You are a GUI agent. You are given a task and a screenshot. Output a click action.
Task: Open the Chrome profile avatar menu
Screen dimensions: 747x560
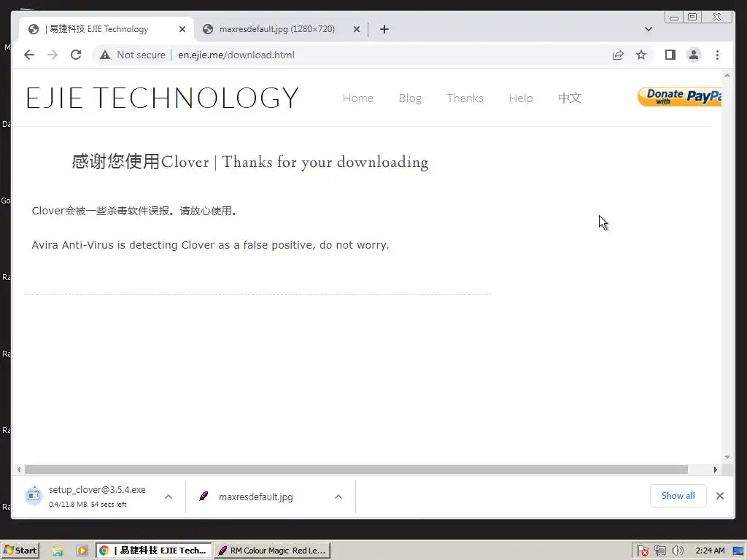[694, 55]
